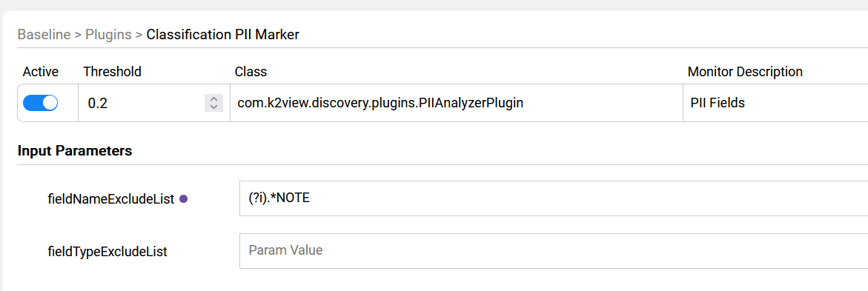Image resolution: width=868 pixels, height=291 pixels.
Task: Edit the Monitor Description PII Fields
Action: pos(775,103)
